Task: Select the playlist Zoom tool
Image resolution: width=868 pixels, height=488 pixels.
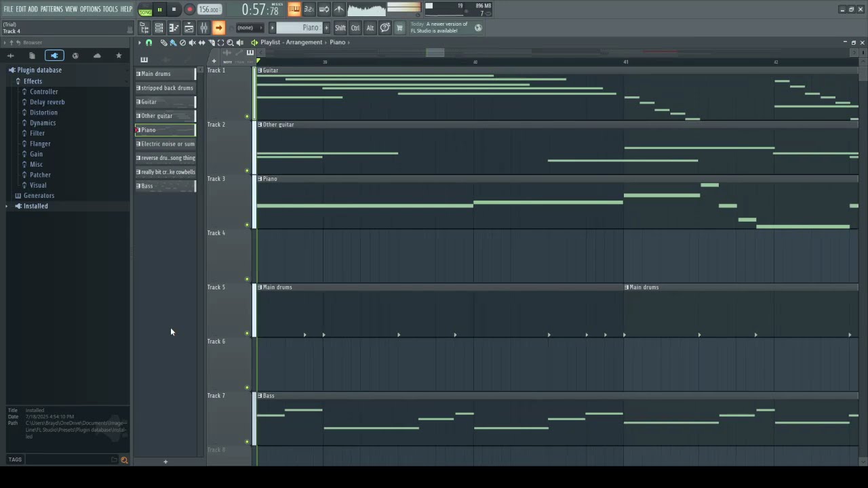Action: click(230, 42)
